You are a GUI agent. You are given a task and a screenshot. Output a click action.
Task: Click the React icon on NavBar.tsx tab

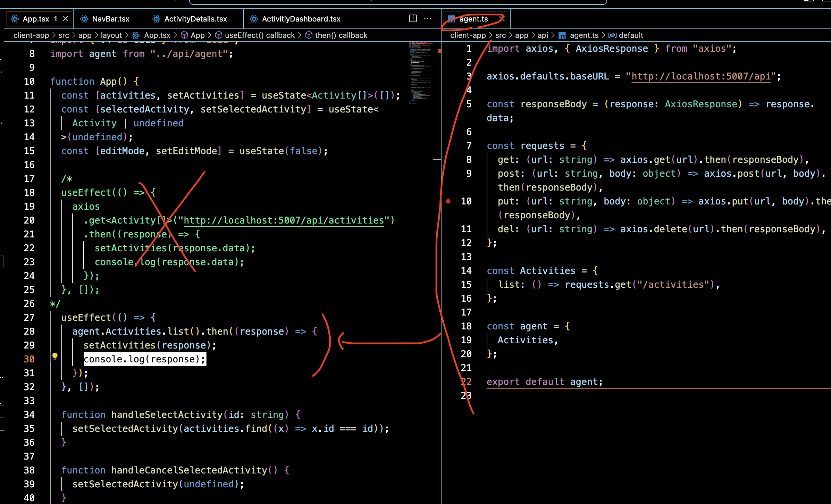[x=84, y=19]
